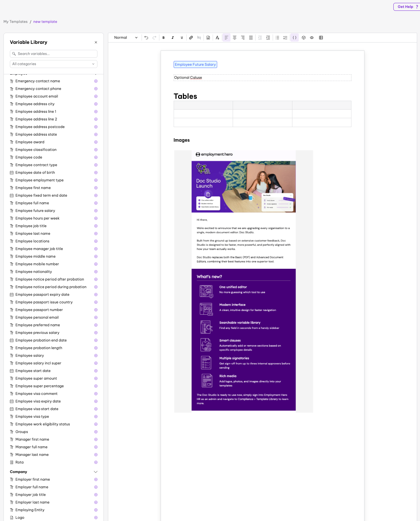Add Employee salary variable with plus icon
This screenshot has width=420, height=521.
point(96,355)
